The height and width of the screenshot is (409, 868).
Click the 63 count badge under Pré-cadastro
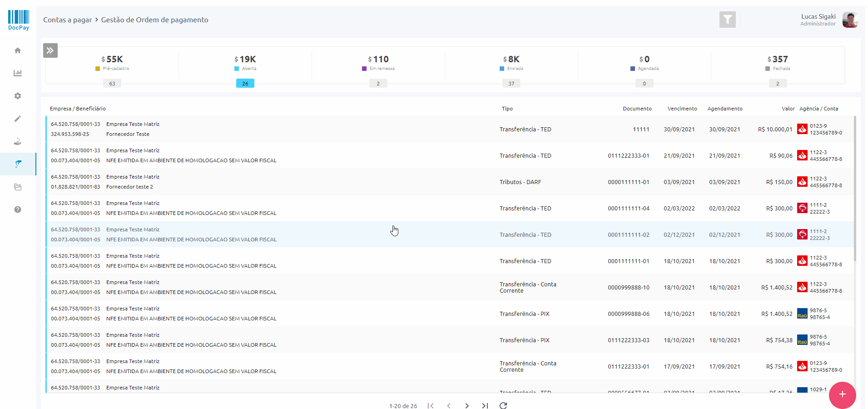coord(112,84)
